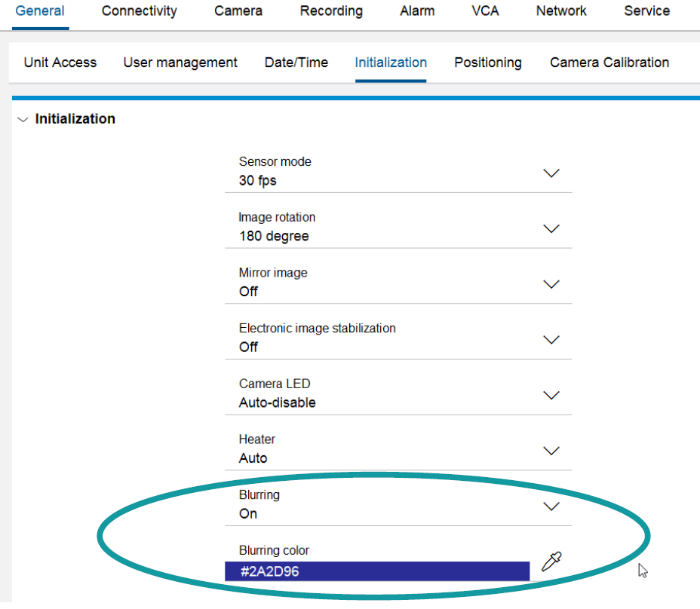Switch to the Network tab
Viewport: 700px width, 609px height.
coord(561,11)
